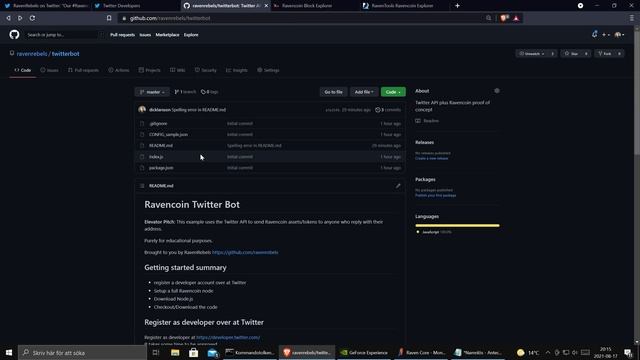The image size is (640, 360).
Task: Click the browser forward arrow
Action: (x=20, y=18)
